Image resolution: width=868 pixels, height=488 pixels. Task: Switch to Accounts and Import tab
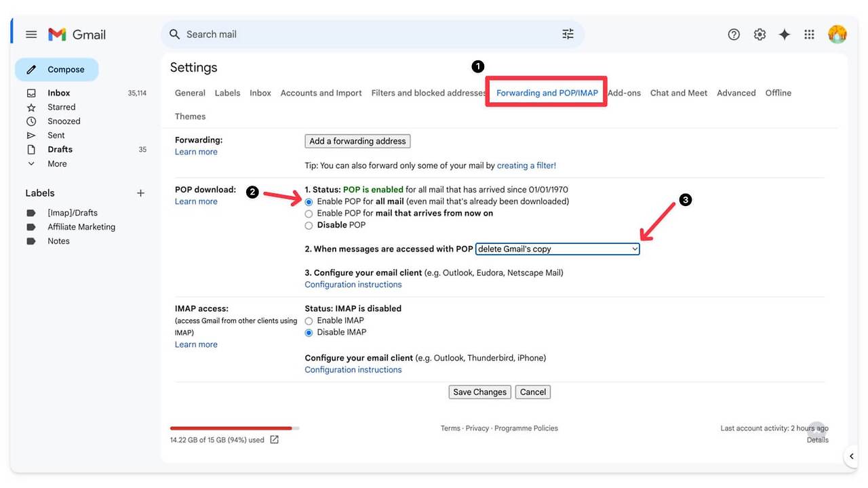pyautogui.click(x=321, y=93)
